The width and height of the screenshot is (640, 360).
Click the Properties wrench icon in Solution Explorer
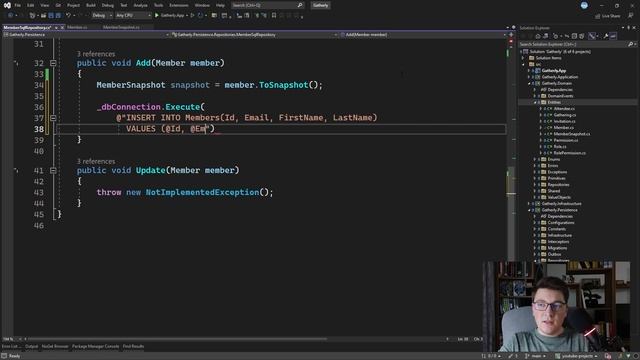point(606,36)
